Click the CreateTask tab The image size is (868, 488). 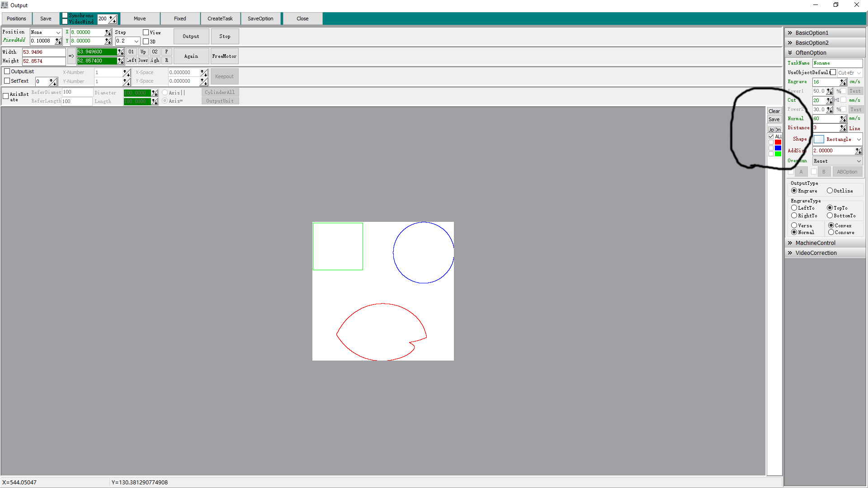(x=220, y=19)
